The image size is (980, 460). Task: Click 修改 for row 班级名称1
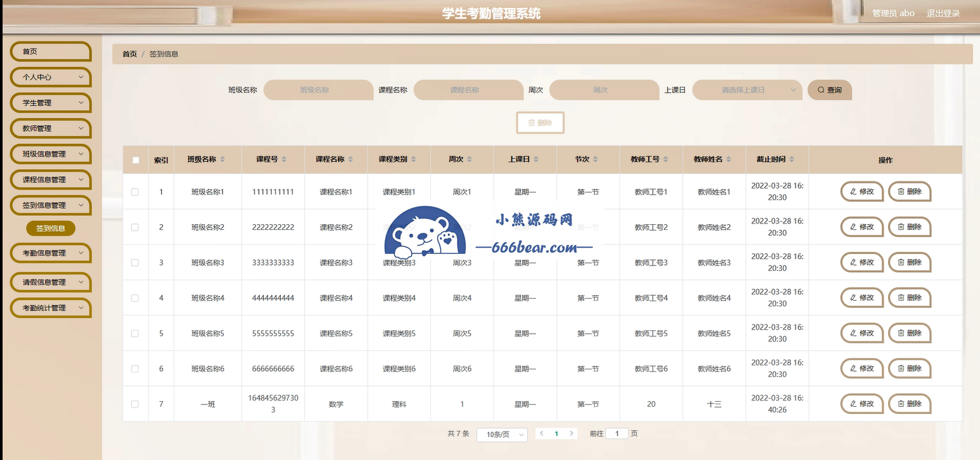coord(862,192)
